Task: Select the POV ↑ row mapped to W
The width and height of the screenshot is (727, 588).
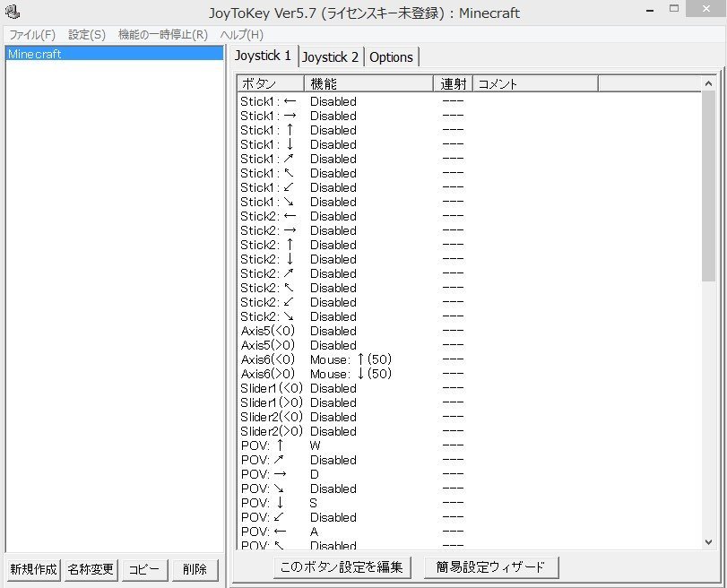Action: 314,445
